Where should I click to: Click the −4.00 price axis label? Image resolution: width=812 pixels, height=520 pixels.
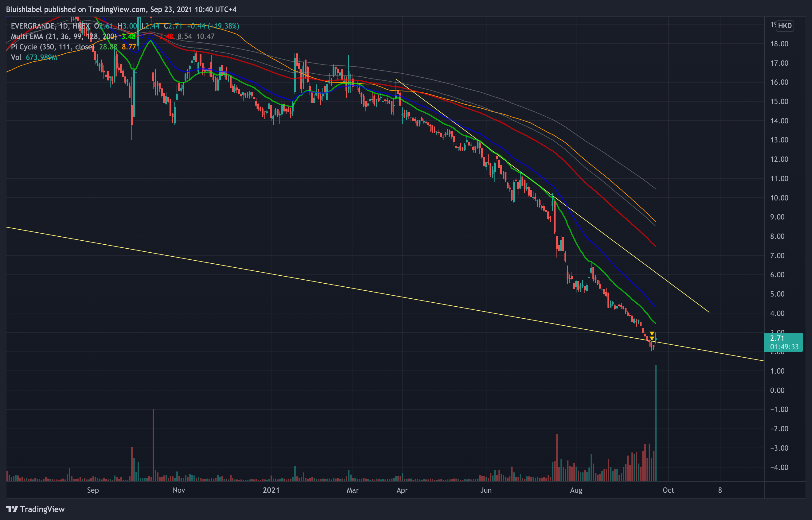tap(779, 467)
